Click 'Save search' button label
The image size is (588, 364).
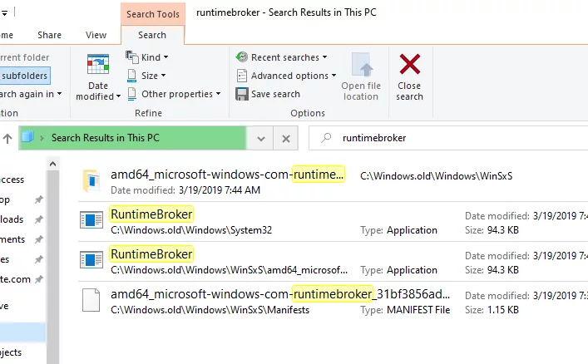point(275,94)
